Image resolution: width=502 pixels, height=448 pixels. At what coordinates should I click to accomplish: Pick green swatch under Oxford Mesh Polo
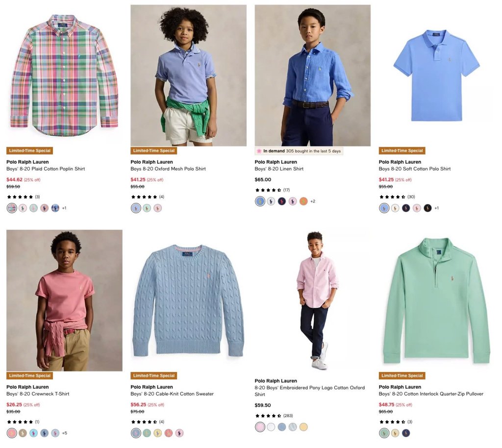tap(147, 208)
